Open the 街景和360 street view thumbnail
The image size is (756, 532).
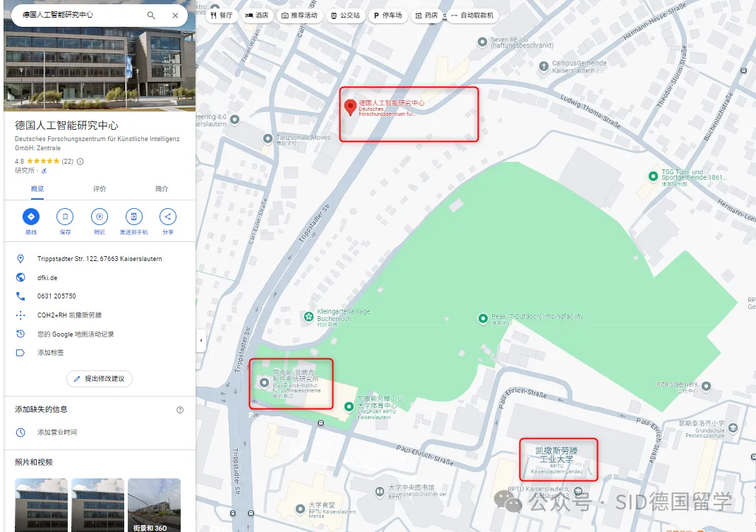pyautogui.click(x=154, y=505)
